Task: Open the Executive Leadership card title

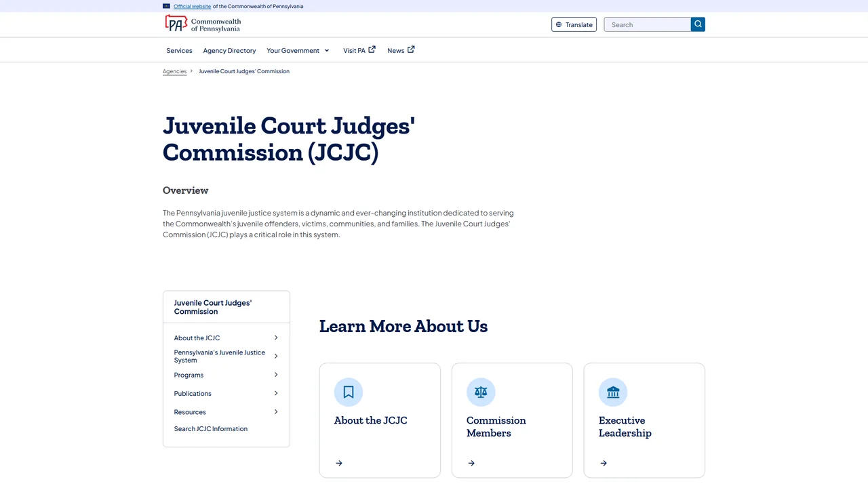Action: 625,426
